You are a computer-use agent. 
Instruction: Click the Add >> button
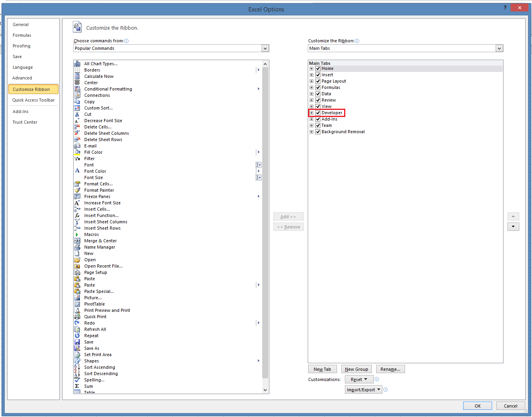[x=288, y=217]
